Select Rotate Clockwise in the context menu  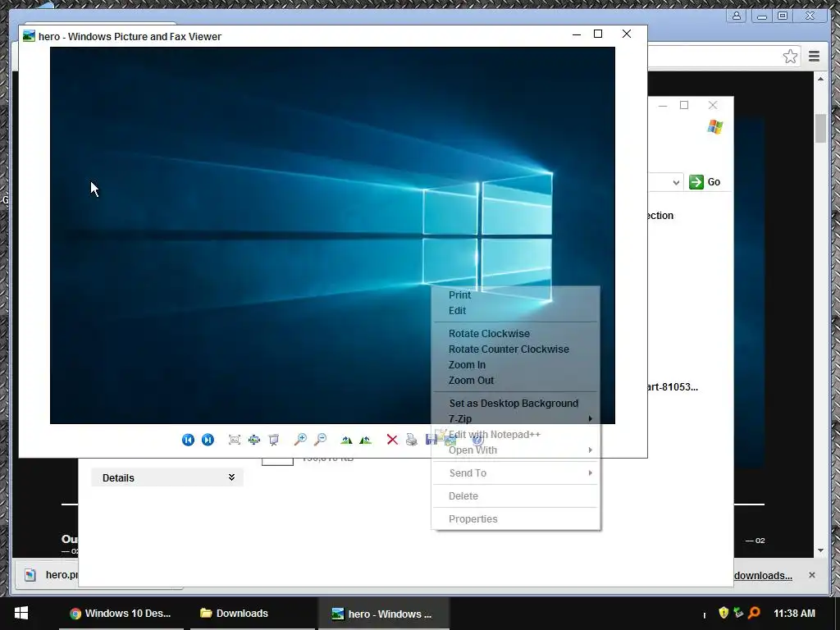point(515,334)
